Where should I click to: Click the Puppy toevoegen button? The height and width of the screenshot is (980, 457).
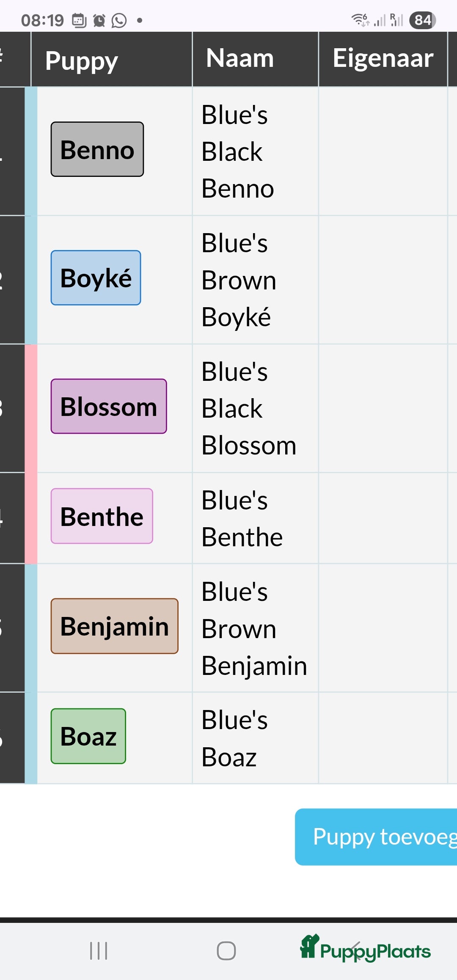(x=376, y=837)
